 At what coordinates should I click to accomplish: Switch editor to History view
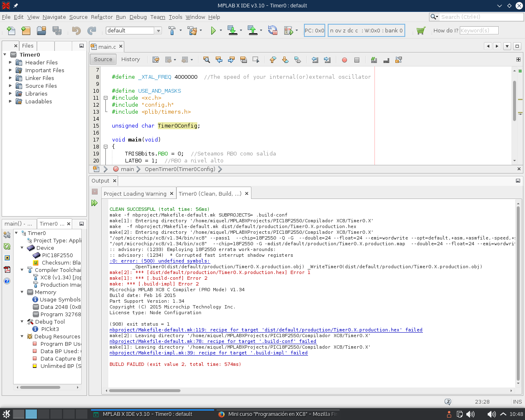pos(130,59)
